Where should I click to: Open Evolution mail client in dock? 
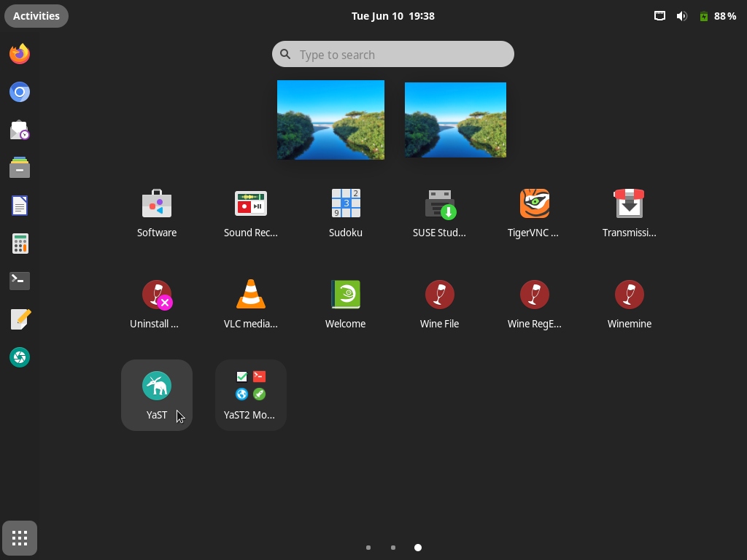(20, 130)
